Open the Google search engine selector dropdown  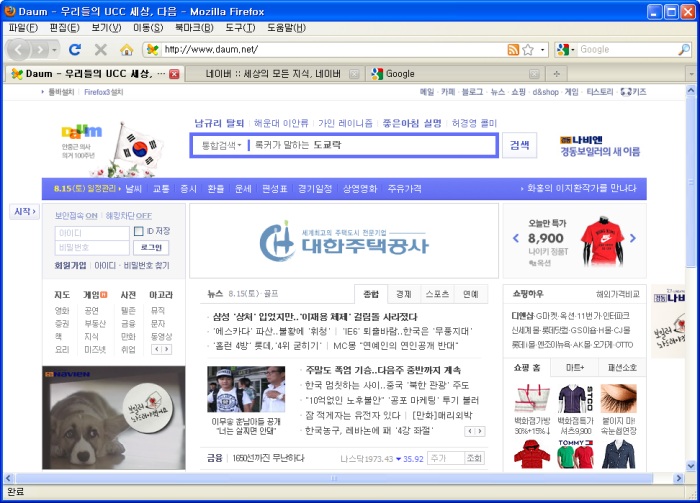point(566,50)
